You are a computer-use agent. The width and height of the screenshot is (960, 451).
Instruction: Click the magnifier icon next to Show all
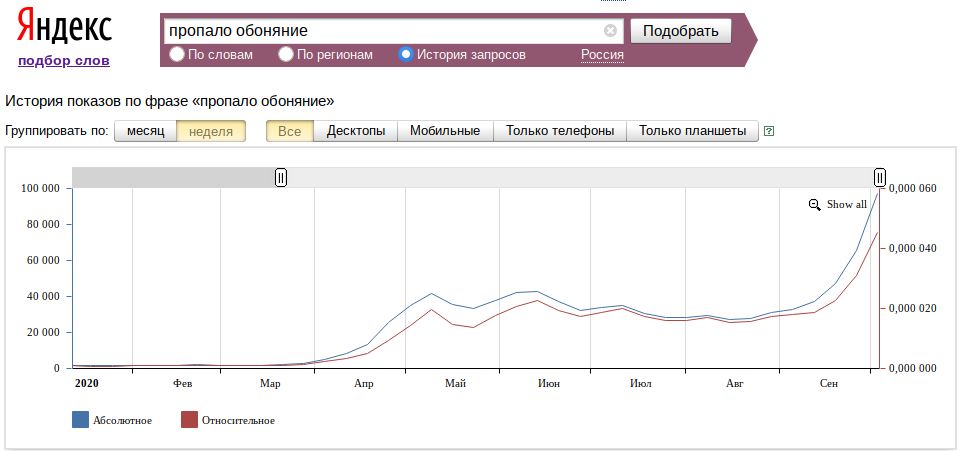tap(814, 205)
